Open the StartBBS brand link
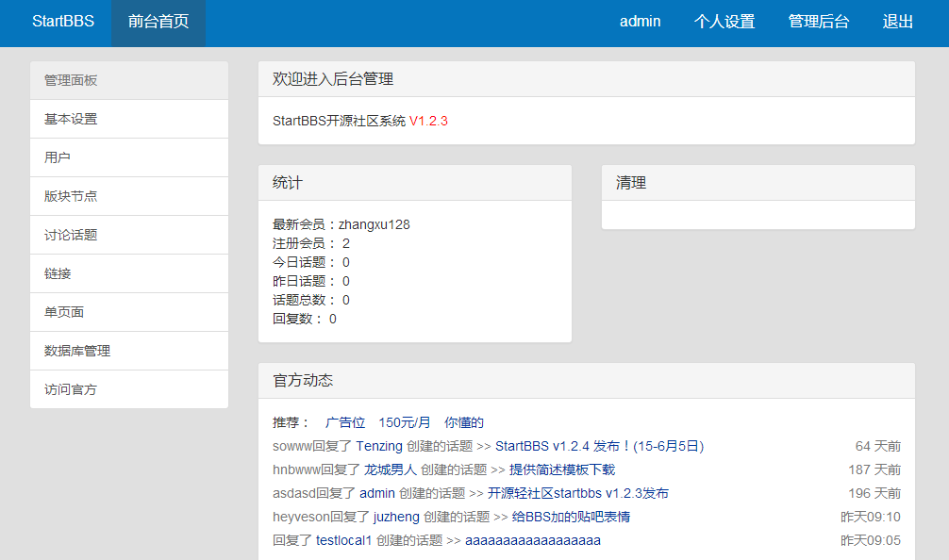949x560 pixels. (x=63, y=22)
